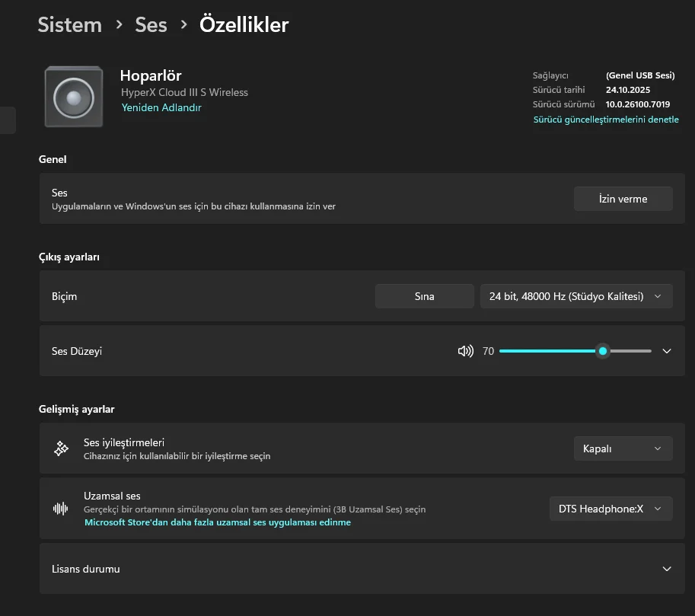
Task: Open the DTS Headphone:X spatial sound dropdown
Action: [611, 509]
